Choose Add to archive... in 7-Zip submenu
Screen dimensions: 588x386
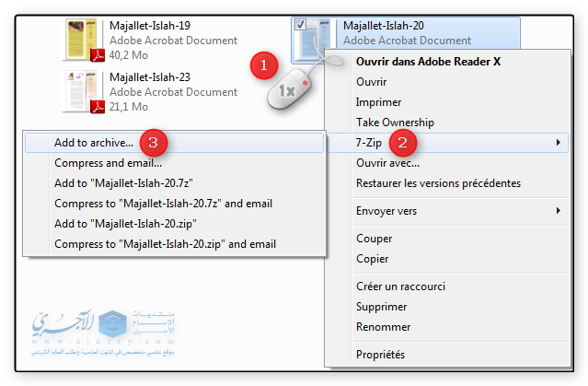tap(94, 143)
